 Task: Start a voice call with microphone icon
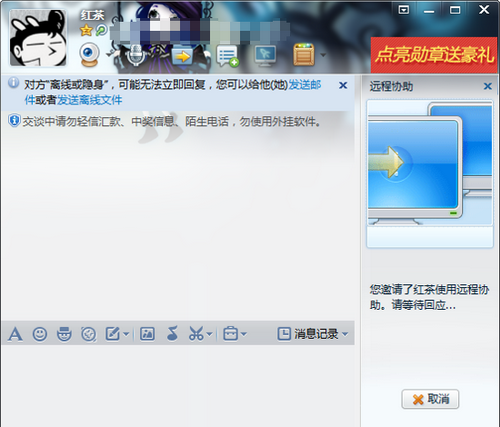(x=135, y=55)
